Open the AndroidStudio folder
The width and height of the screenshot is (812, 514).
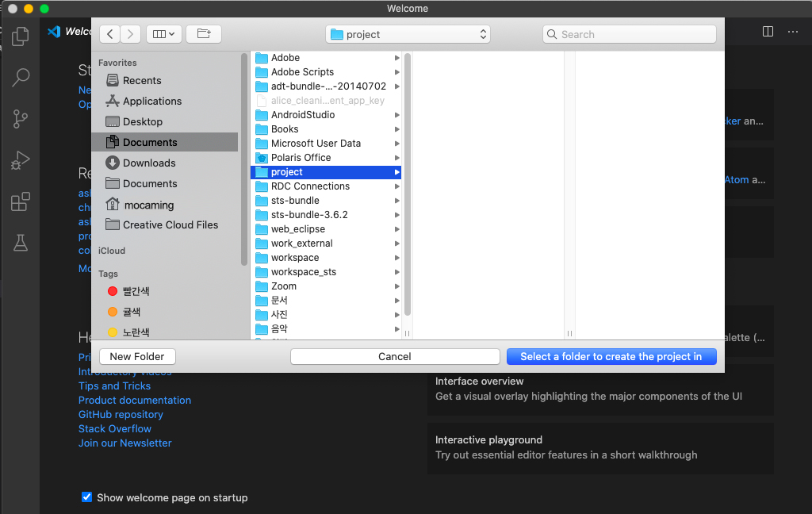pos(326,115)
